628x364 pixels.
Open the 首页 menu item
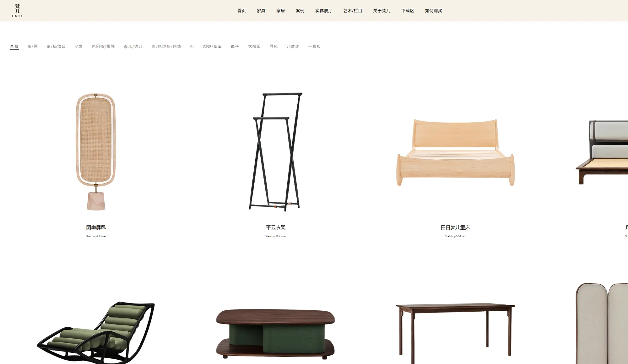241,11
